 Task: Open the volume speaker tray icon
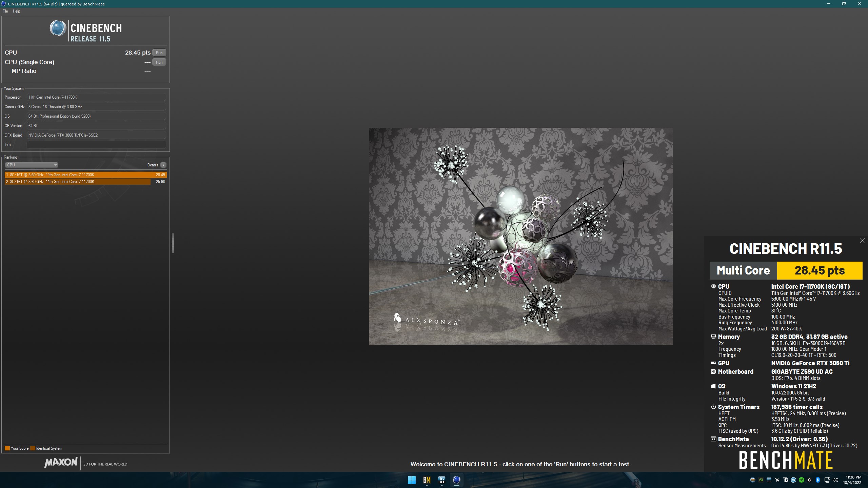(835, 480)
